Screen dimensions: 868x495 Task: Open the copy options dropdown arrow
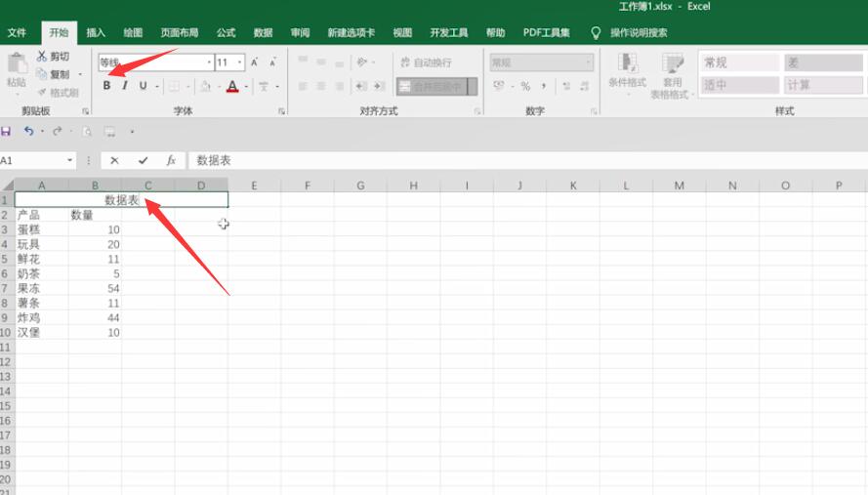pyautogui.click(x=80, y=74)
